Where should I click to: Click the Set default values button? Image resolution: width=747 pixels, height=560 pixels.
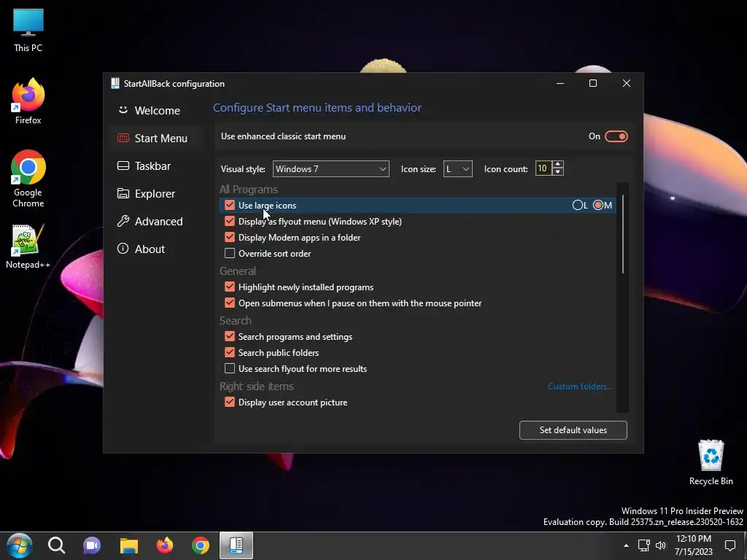pos(573,430)
